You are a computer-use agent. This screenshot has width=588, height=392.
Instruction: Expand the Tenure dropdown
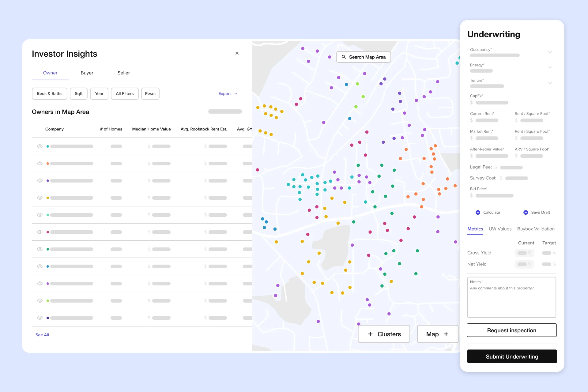(550, 83)
